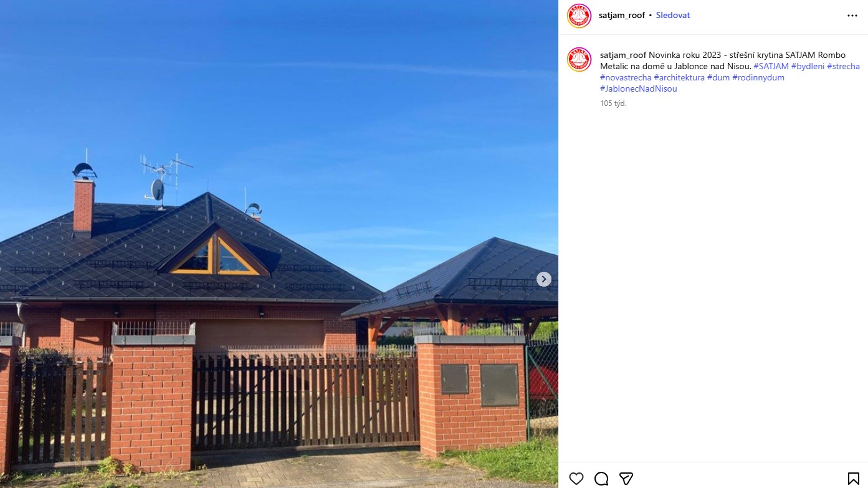This screenshot has height=488, width=868.
Task: Follow the account via Sledovat
Action: (673, 16)
